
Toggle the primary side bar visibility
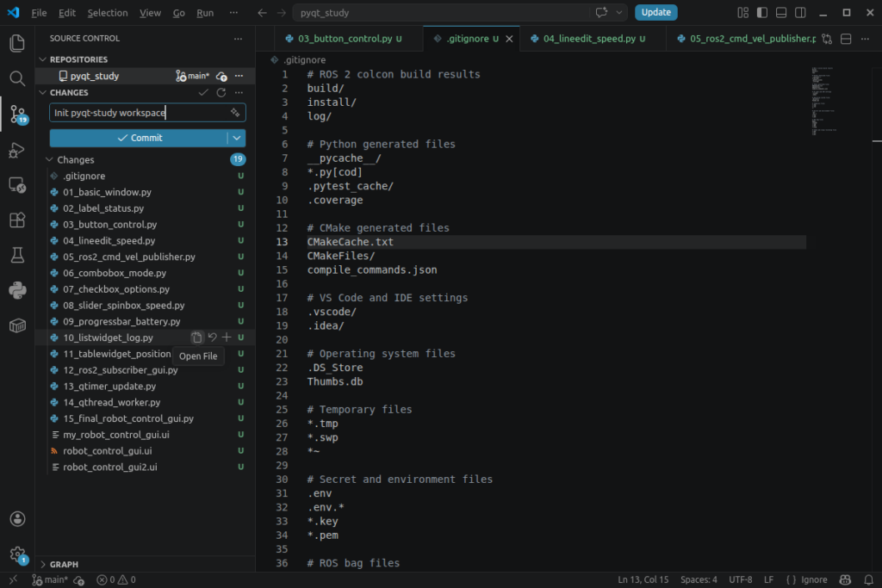pyautogui.click(x=762, y=12)
